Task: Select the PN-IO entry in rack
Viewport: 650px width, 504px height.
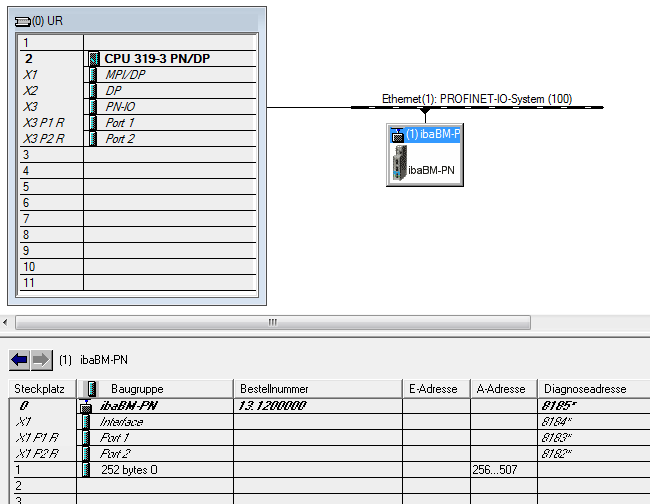Action: tap(120, 107)
